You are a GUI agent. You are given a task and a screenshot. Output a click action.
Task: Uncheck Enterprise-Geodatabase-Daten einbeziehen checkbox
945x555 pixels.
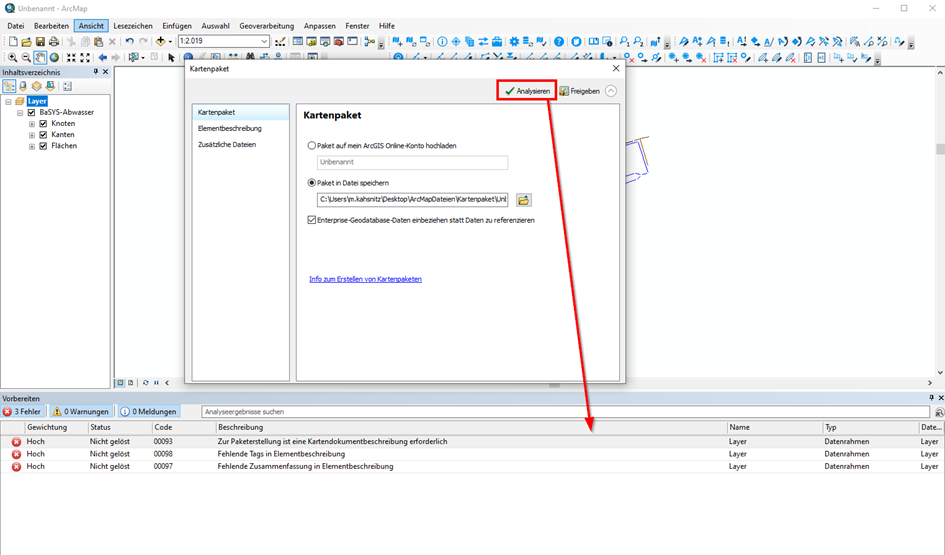pyautogui.click(x=313, y=220)
